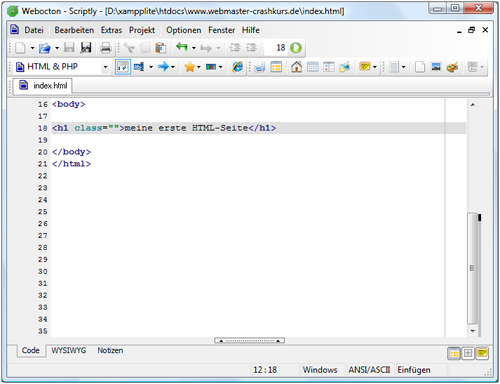This screenshot has width=500, height=384.
Task: Paste from clipboard icon
Action: click(x=161, y=48)
